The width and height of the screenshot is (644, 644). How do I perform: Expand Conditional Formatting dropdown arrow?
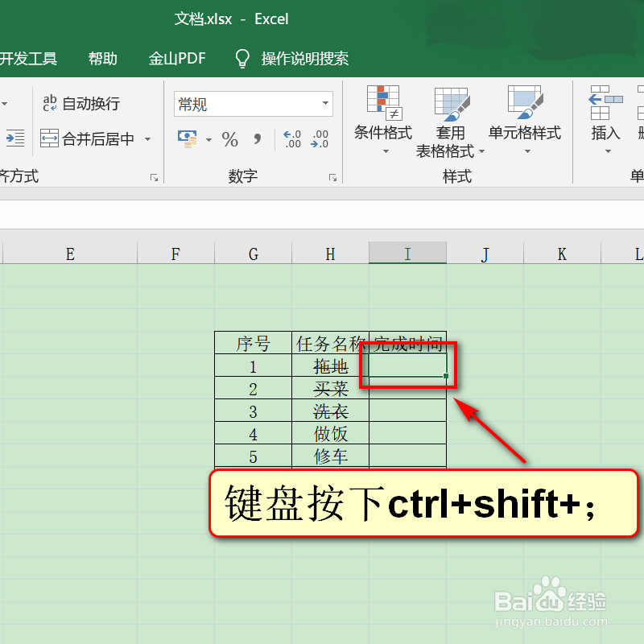point(386,151)
